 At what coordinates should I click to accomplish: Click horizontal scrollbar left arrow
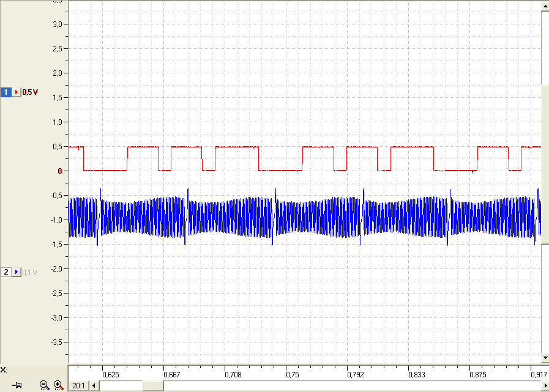(x=94, y=386)
